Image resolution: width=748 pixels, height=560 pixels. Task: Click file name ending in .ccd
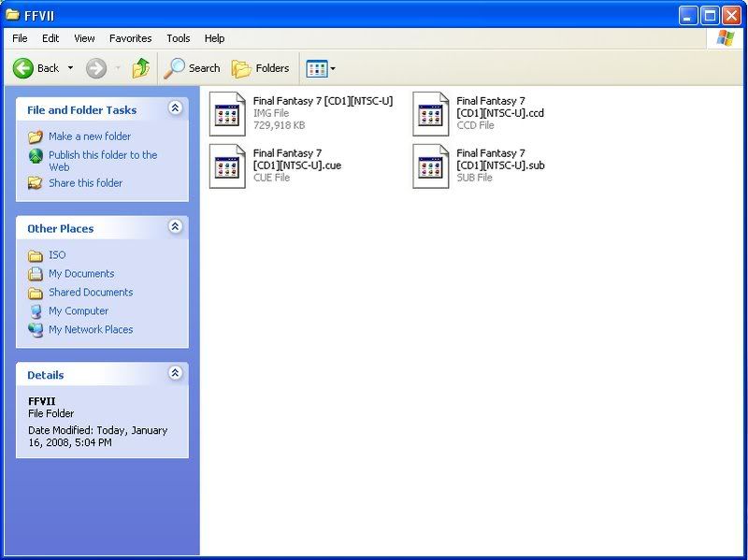click(500, 107)
